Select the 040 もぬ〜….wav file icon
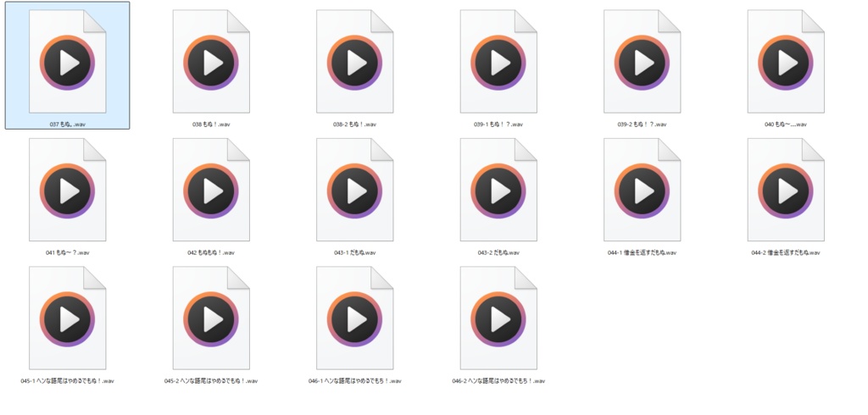This screenshot has height=415, width=868. tap(786, 62)
